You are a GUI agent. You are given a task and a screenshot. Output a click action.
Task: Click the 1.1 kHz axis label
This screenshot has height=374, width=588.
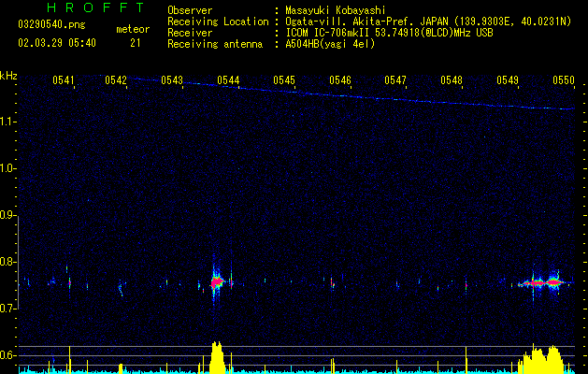tap(7, 122)
